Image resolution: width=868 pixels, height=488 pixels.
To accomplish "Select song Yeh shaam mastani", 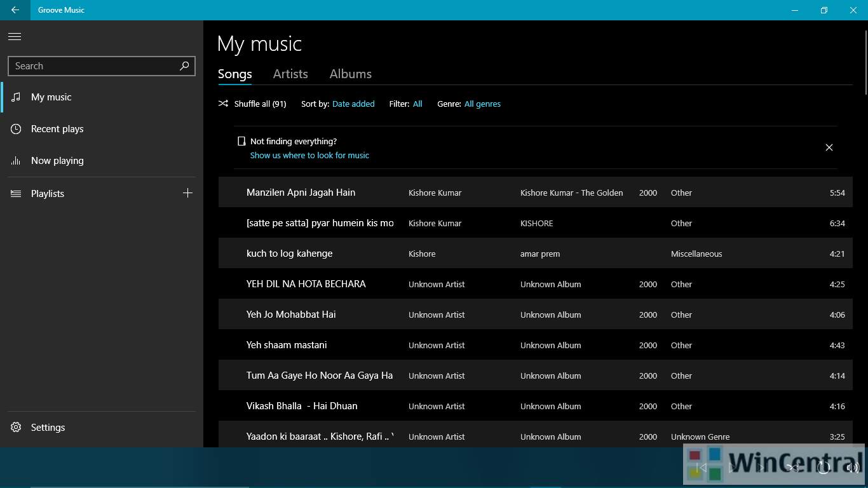I will 287,345.
